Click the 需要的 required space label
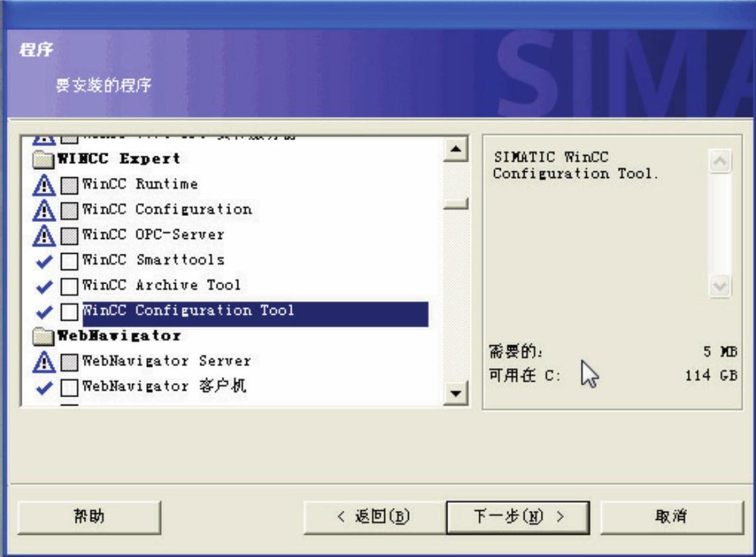This screenshot has height=557, width=756. click(x=516, y=351)
